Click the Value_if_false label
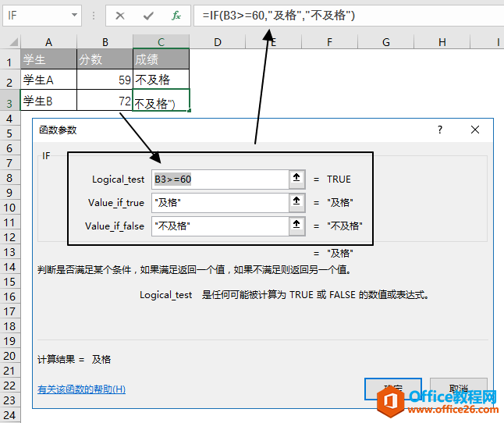The height and width of the screenshot is (423, 504). pyautogui.click(x=115, y=226)
